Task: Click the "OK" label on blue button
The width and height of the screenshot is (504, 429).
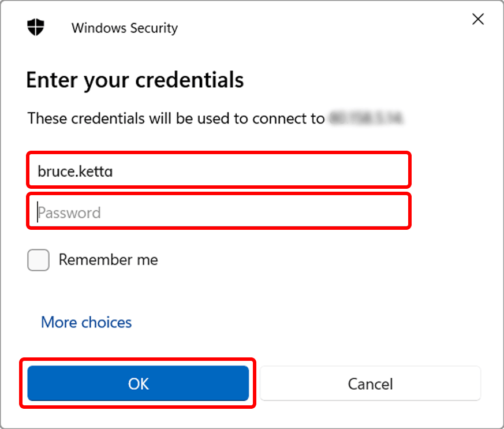Action: (x=139, y=384)
